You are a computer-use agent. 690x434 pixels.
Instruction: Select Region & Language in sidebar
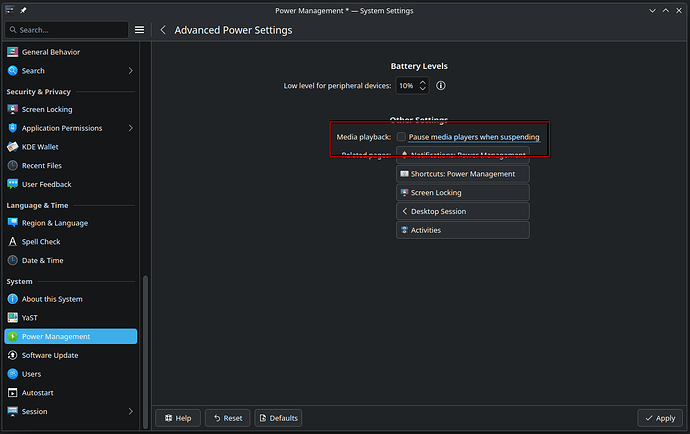pos(54,223)
